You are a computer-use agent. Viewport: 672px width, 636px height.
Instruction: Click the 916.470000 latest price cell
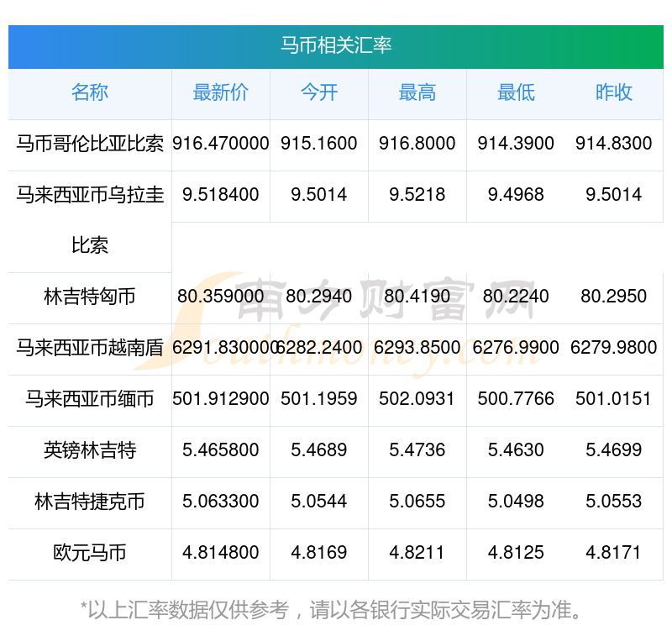point(219,144)
